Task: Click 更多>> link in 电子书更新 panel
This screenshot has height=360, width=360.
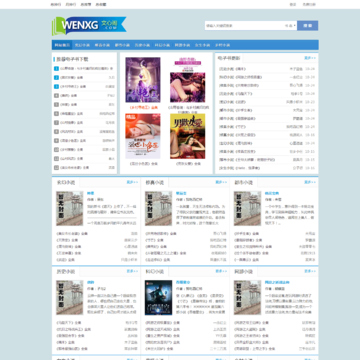Action: (x=310, y=58)
